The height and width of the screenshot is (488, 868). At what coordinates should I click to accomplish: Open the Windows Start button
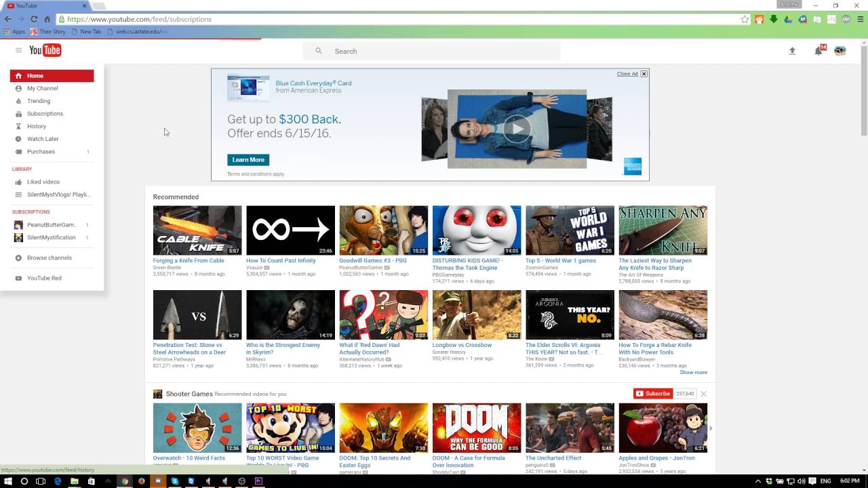(x=8, y=481)
